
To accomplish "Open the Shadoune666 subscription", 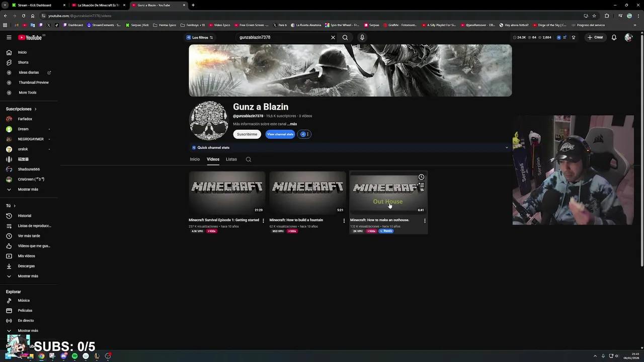I will (x=29, y=169).
